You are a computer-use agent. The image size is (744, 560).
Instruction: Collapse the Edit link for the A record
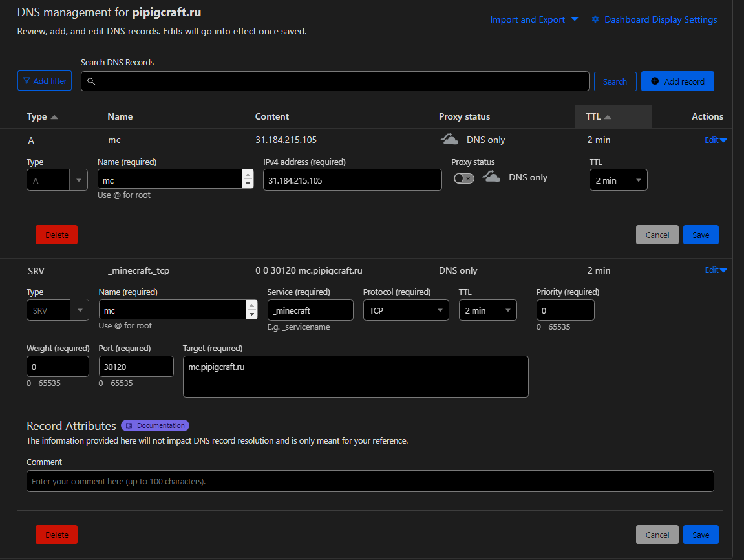[x=716, y=140]
